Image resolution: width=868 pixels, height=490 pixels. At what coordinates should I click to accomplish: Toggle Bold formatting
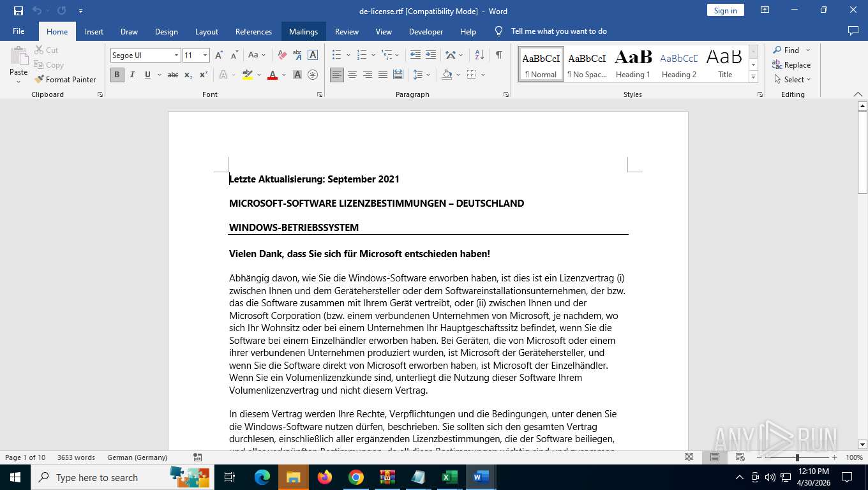(x=117, y=75)
